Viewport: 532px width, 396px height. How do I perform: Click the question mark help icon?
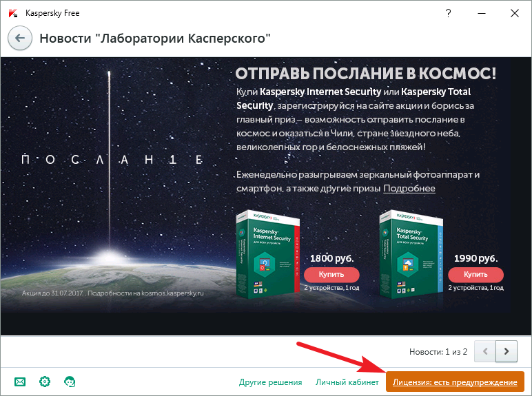coord(448,13)
